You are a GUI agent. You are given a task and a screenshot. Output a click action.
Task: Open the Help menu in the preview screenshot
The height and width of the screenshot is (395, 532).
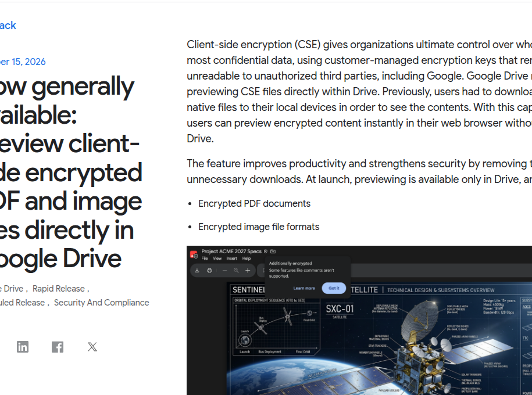pos(247,258)
